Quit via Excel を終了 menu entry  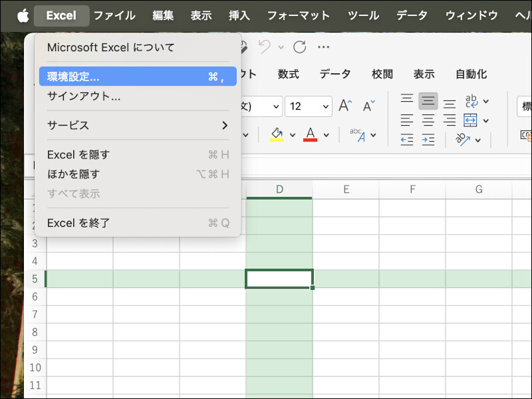tap(138, 223)
